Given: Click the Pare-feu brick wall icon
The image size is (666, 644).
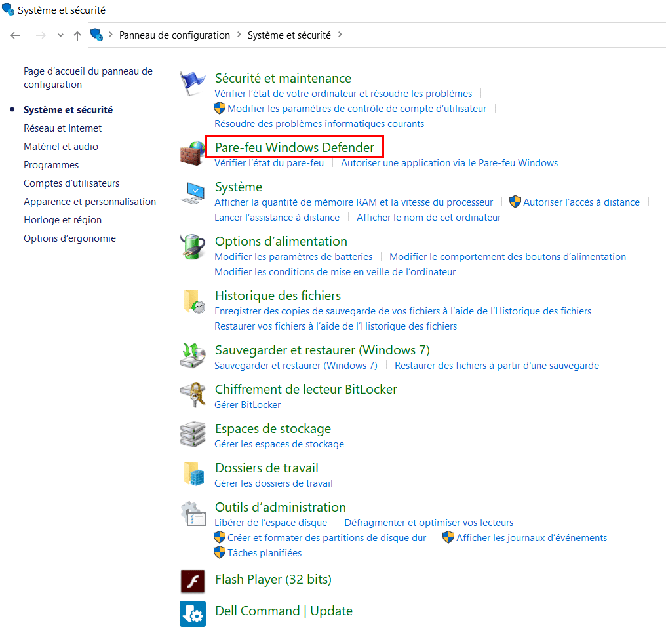Looking at the screenshot, I should click(193, 153).
